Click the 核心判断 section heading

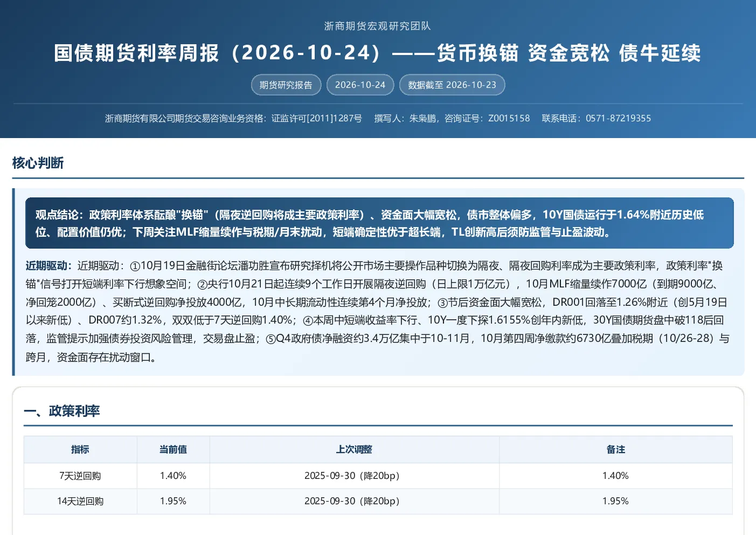(x=38, y=163)
